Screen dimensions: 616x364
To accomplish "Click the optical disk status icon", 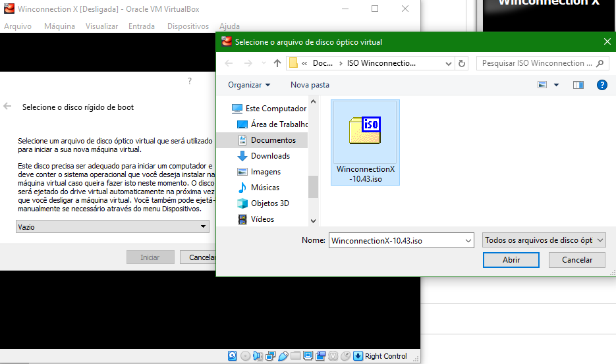I will point(245,355).
